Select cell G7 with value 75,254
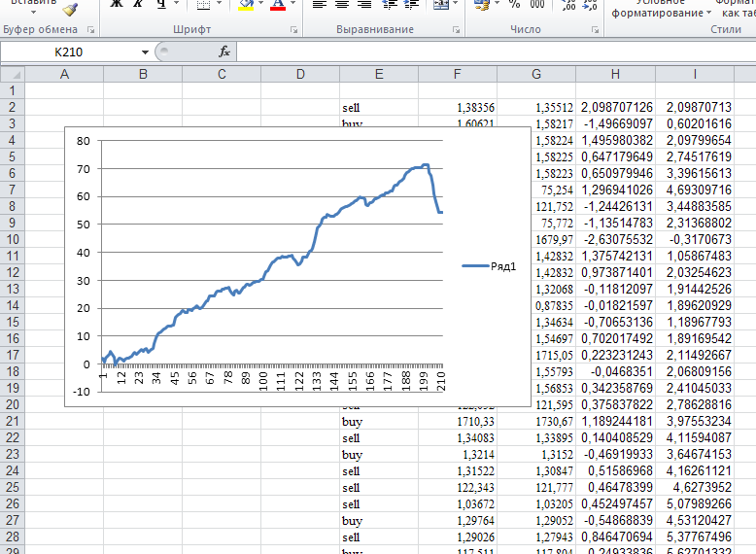The width and height of the screenshot is (756, 554). pos(554,190)
